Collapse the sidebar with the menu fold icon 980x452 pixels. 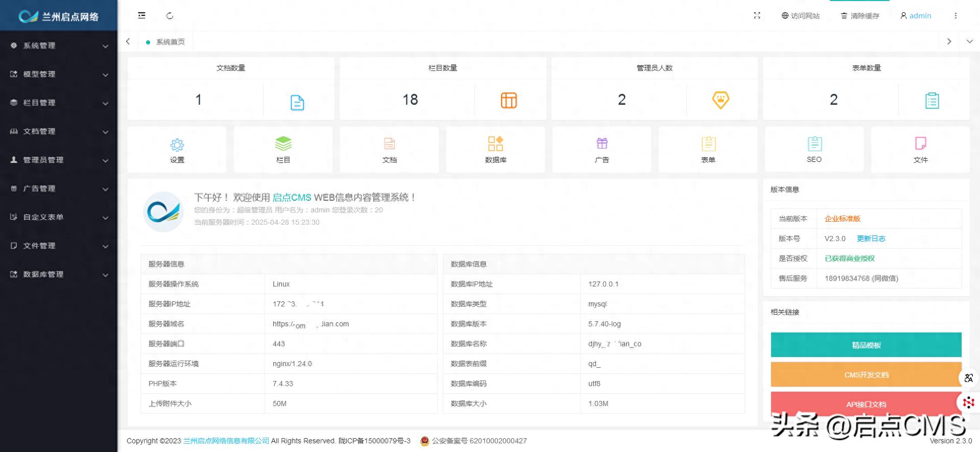(x=141, y=16)
